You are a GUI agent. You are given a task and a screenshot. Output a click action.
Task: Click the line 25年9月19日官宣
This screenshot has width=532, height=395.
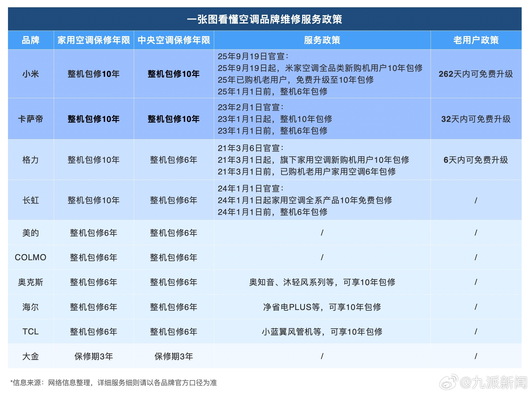(253, 56)
